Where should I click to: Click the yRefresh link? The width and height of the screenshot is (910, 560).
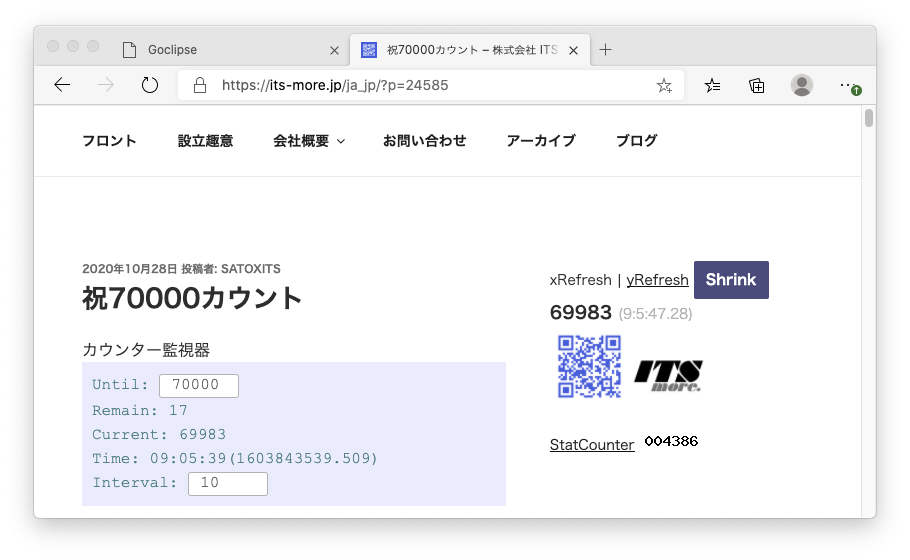point(657,280)
